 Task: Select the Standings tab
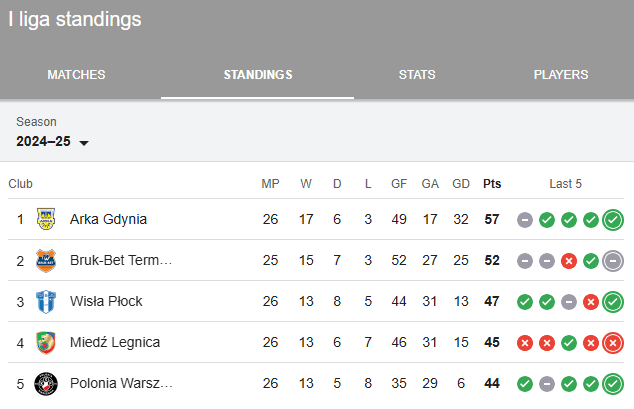click(x=258, y=75)
